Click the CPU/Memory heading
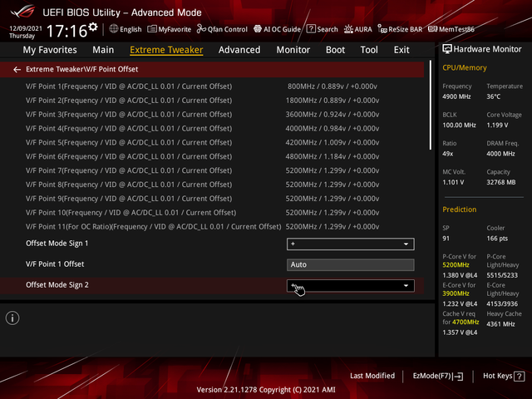The width and height of the screenshot is (532, 399). [x=465, y=68]
